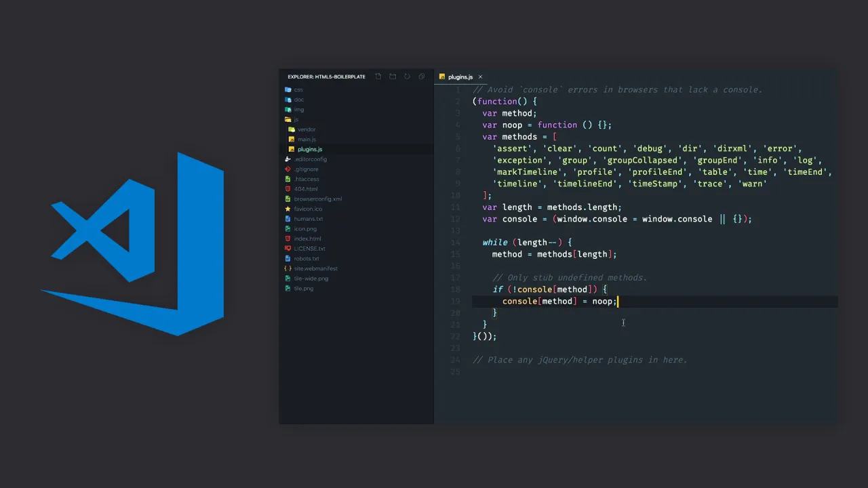Open the LICENSE.txt file

pos(310,248)
